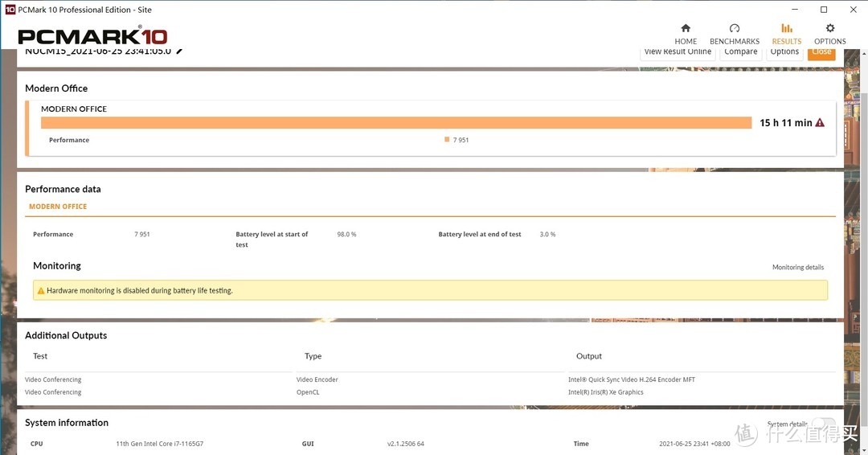The image size is (868, 455).
Task: Click battery level at start value 98.0 %
Action: pyautogui.click(x=346, y=234)
